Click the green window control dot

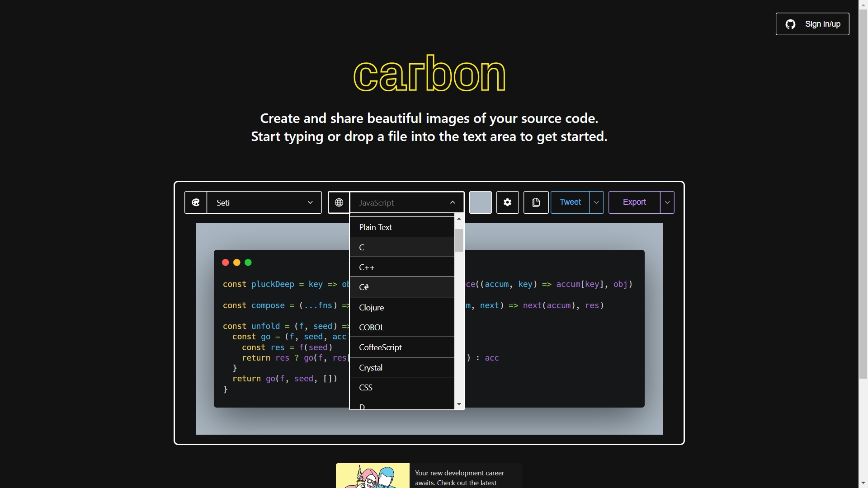pos(248,263)
